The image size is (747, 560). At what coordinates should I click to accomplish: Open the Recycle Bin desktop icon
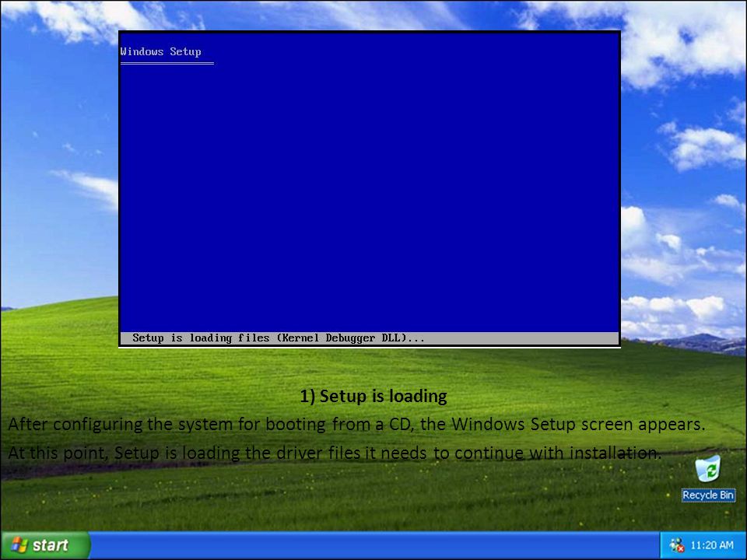[708, 468]
